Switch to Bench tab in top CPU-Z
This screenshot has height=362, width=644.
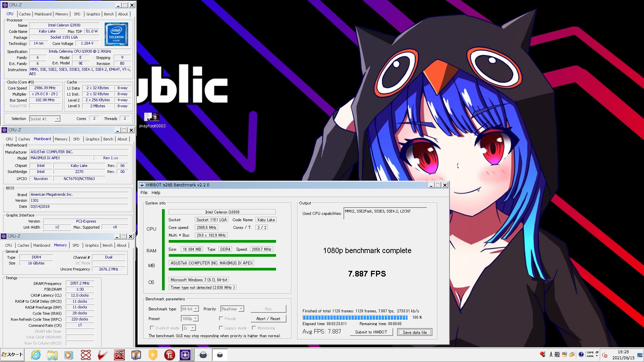point(109,14)
